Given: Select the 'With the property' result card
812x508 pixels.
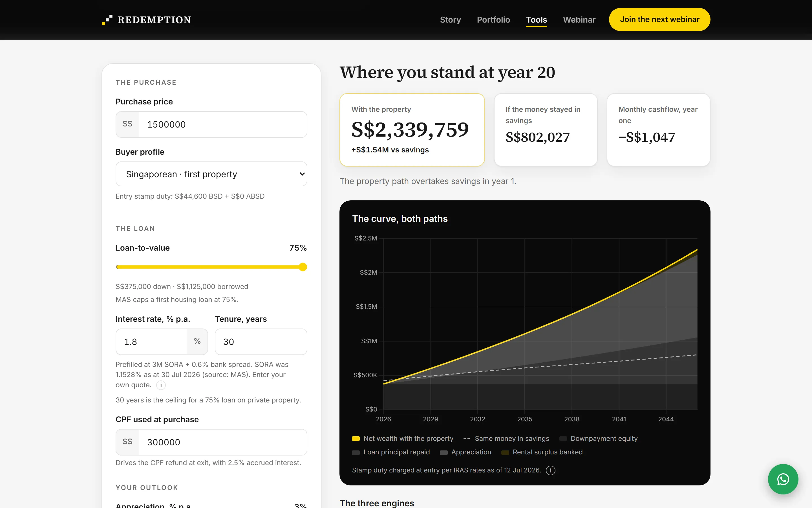Looking at the screenshot, I should point(412,130).
